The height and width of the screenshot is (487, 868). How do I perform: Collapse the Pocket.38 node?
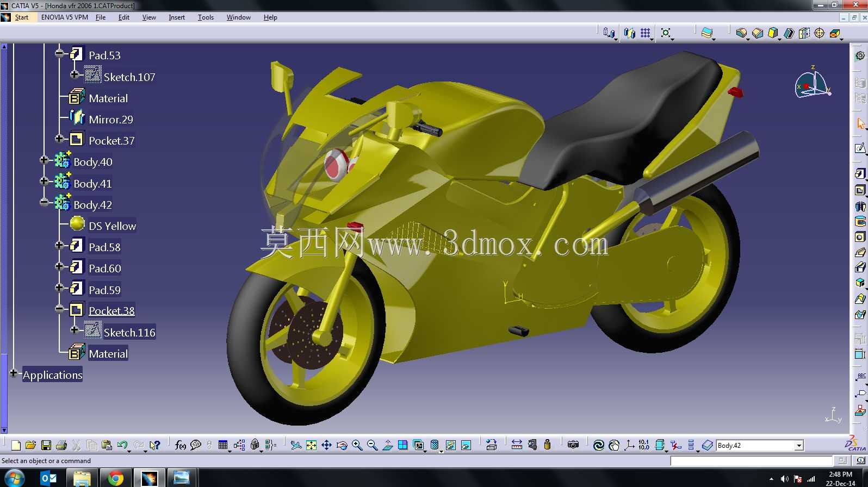pyautogui.click(x=59, y=309)
